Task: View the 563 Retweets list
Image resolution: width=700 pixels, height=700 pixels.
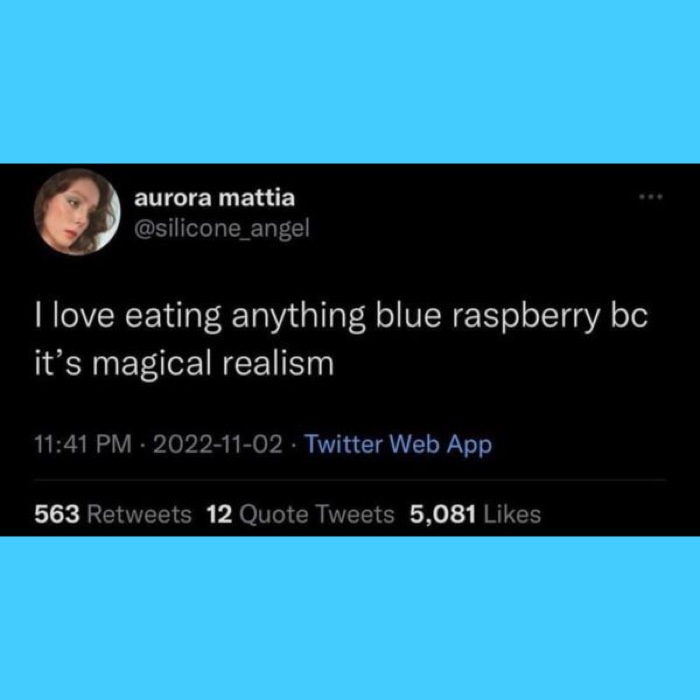Action: point(113,514)
